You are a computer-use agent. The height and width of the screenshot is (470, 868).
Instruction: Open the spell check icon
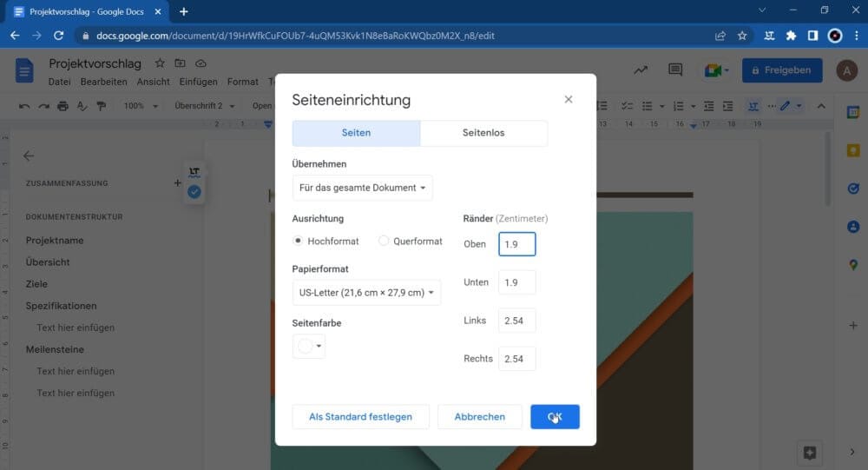(82, 106)
